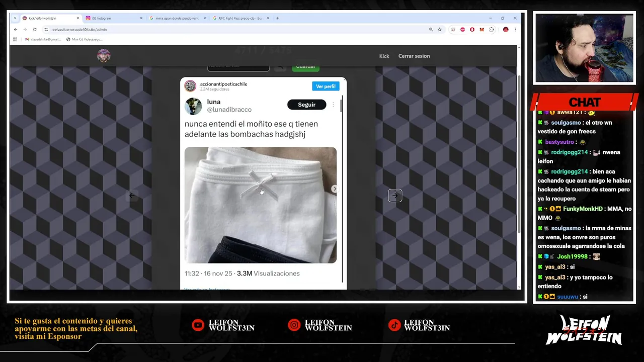Image resolution: width=644 pixels, height=362 pixels.
Task: Switch to the UFC Fight Pass tab
Action: pos(240,18)
